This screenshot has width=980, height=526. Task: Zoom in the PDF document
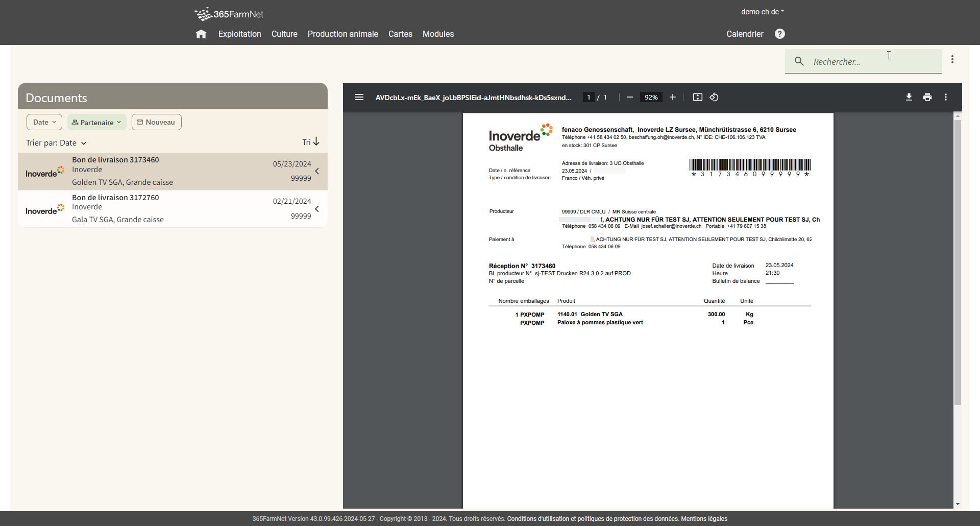tap(673, 97)
